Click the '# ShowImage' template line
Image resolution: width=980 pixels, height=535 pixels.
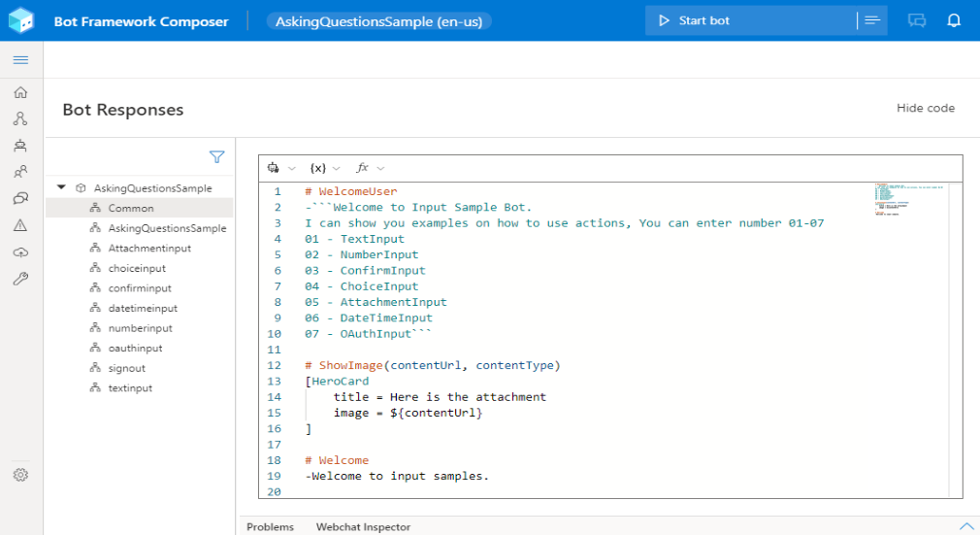point(433,365)
